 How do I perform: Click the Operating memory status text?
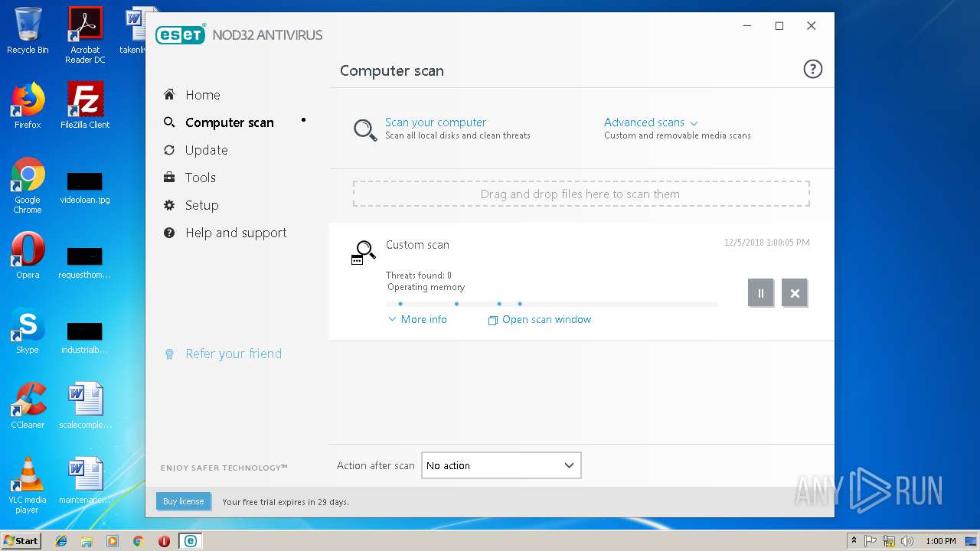[426, 287]
